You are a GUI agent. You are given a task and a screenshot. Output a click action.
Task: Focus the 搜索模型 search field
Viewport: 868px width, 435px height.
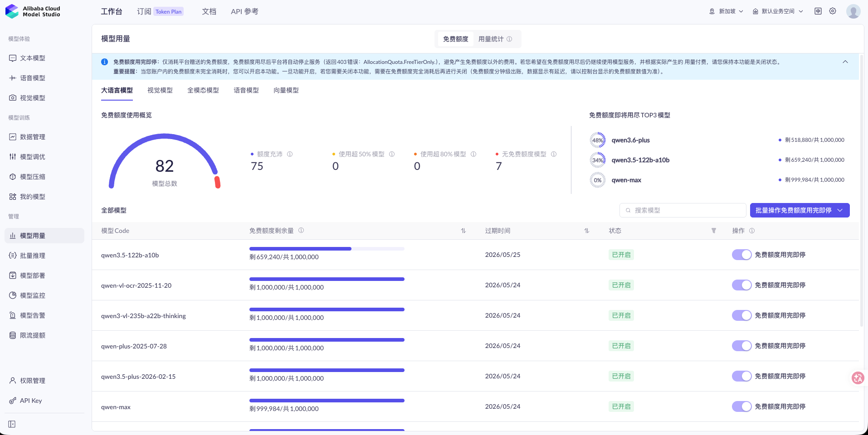point(683,210)
